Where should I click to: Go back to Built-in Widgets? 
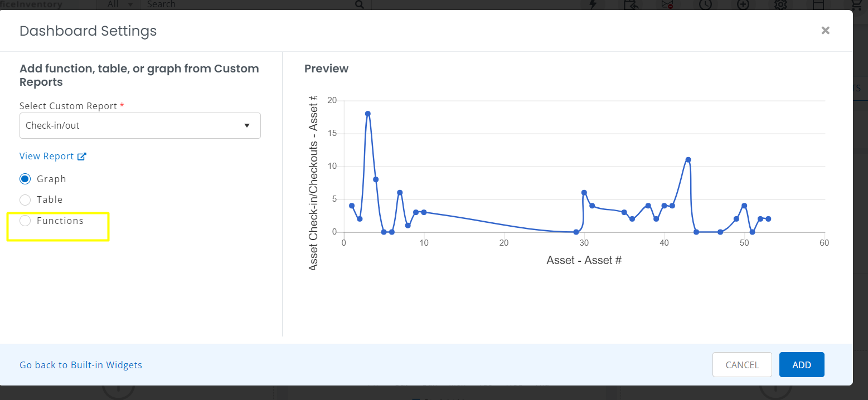(81, 365)
